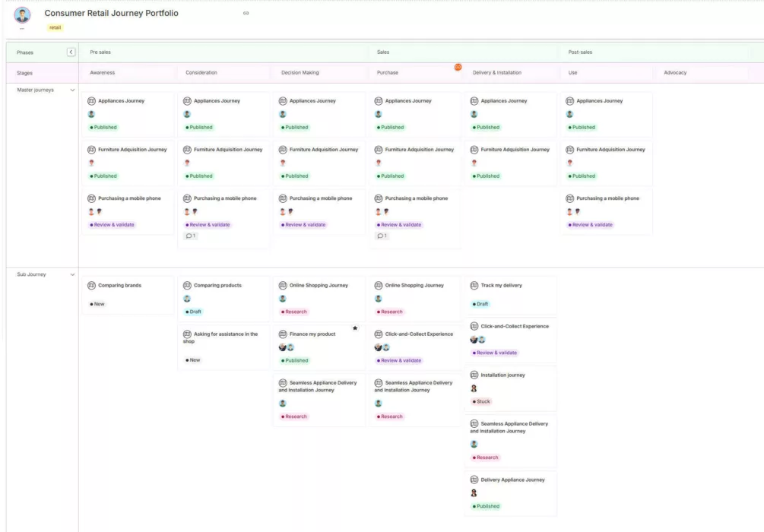
Task: Collapse the Master journeys section
Action: click(x=71, y=88)
